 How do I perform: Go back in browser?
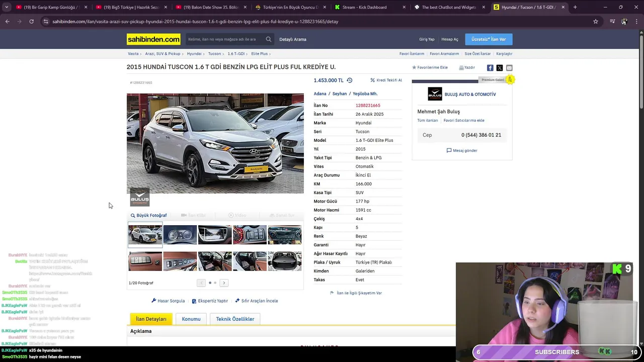click(x=7, y=22)
